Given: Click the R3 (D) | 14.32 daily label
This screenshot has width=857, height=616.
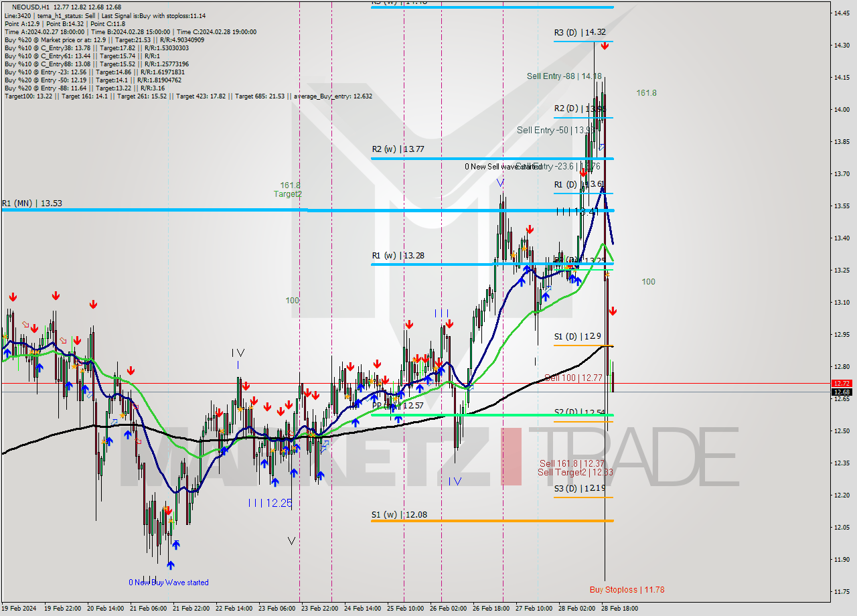Looking at the screenshot, I should point(580,32).
